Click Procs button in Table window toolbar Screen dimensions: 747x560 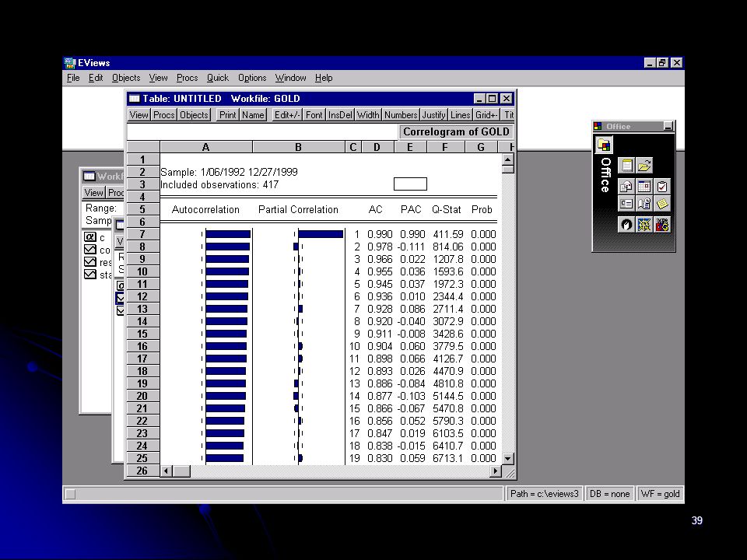(x=164, y=115)
